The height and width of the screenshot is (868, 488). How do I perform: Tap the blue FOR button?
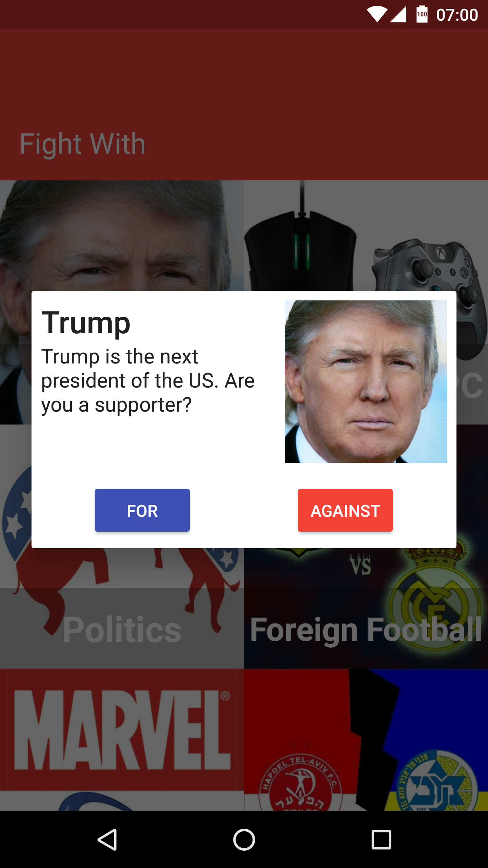[142, 510]
